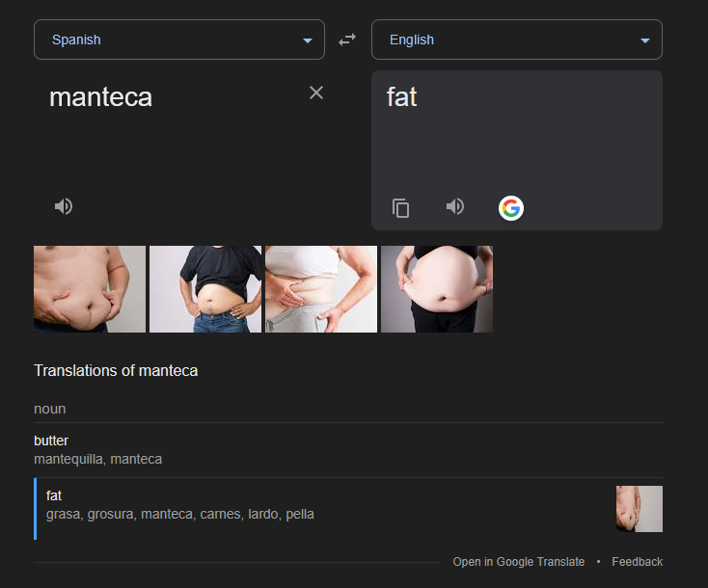708x588 pixels.
Task: Open the Spanish source language dropdown
Action: pyautogui.click(x=179, y=40)
